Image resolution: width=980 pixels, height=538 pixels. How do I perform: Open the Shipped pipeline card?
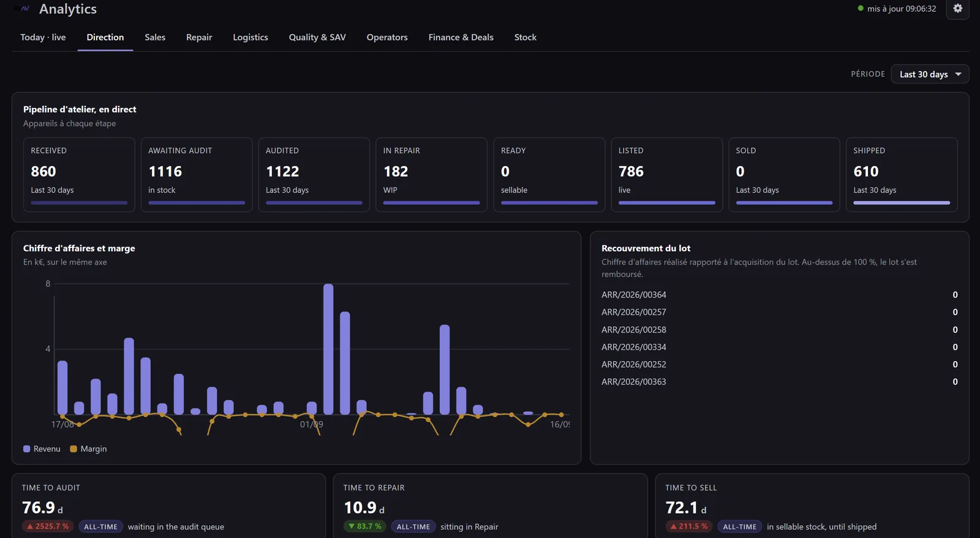tap(902, 174)
